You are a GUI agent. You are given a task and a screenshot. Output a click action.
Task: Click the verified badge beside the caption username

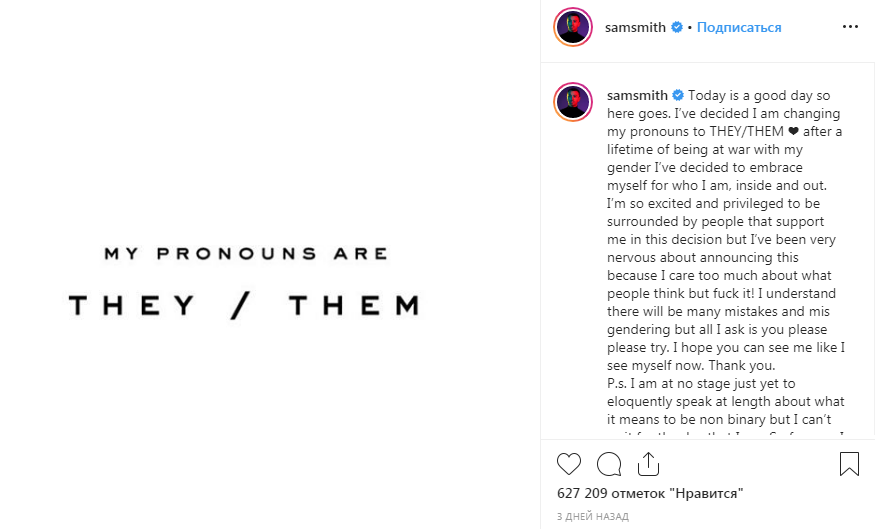point(678,95)
